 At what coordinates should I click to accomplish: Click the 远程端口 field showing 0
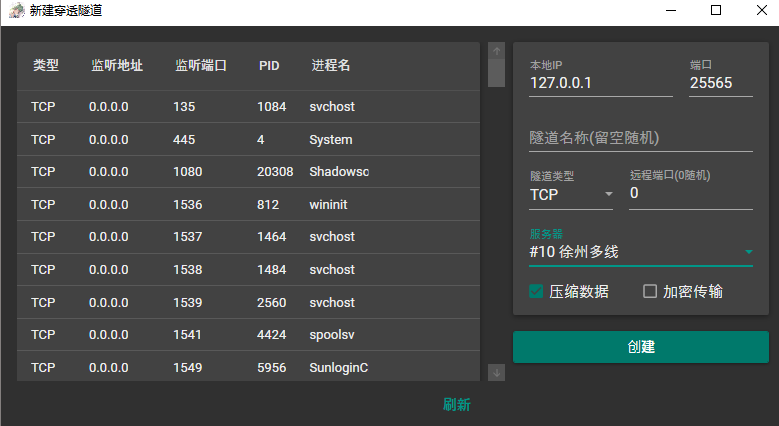[x=691, y=193]
